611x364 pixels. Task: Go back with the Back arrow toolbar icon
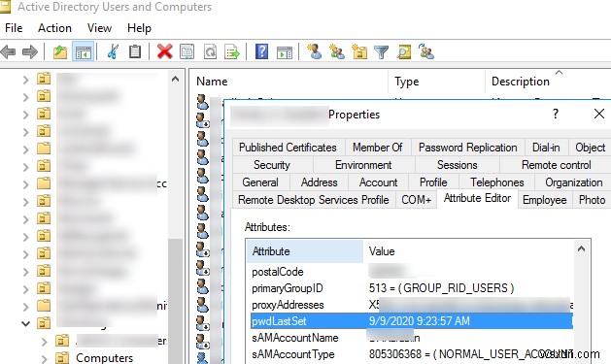8,51
